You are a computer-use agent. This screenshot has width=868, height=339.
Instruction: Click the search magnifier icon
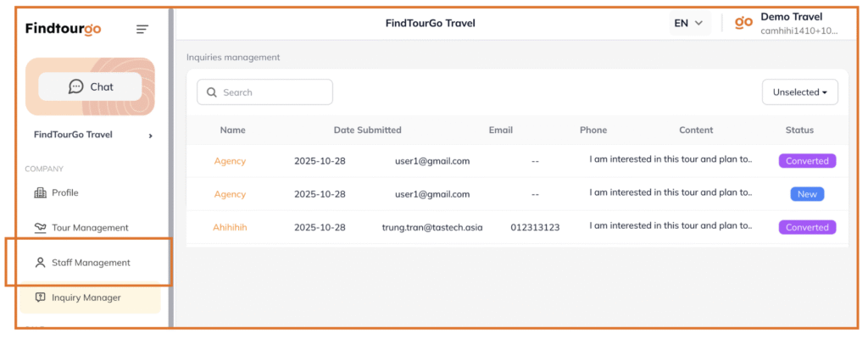[x=211, y=92]
